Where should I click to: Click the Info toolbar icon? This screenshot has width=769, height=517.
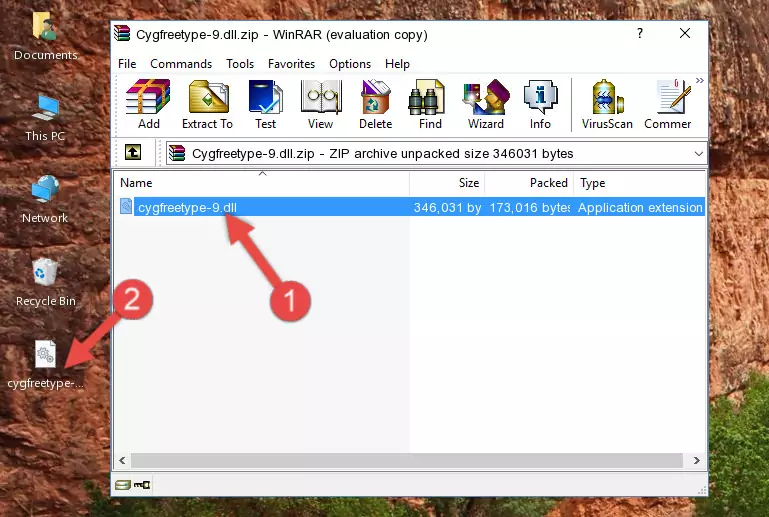click(540, 104)
